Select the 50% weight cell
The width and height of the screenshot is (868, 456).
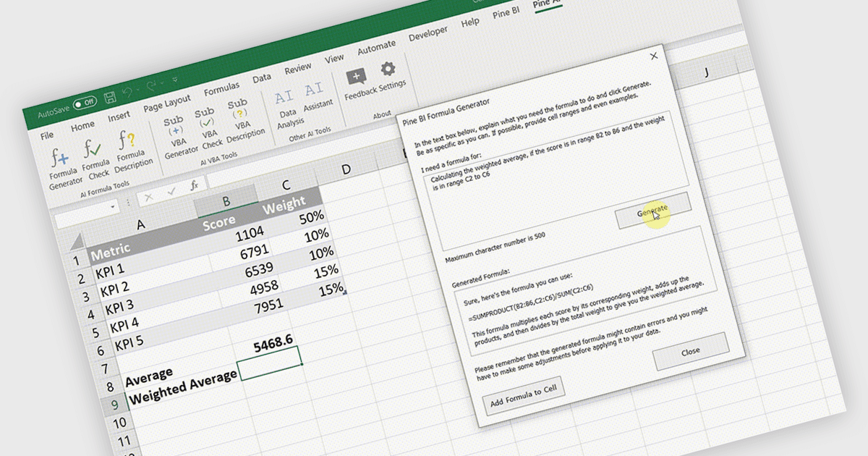pos(297,220)
